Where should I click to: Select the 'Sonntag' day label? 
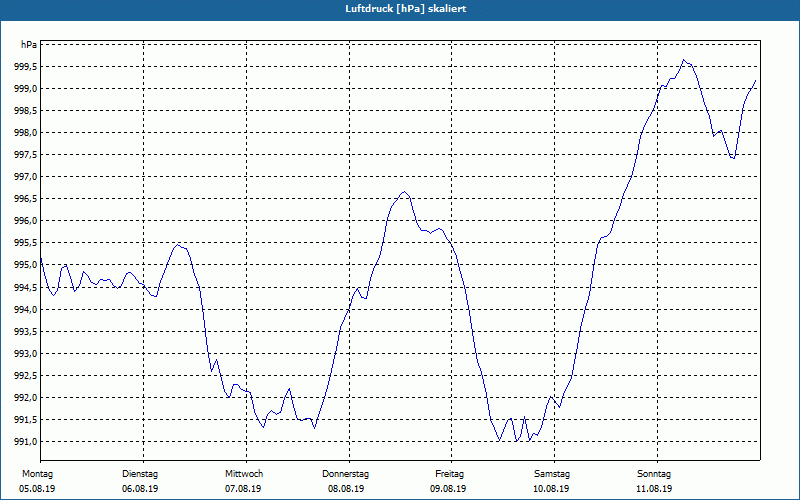pyautogui.click(x=654, y=474)
